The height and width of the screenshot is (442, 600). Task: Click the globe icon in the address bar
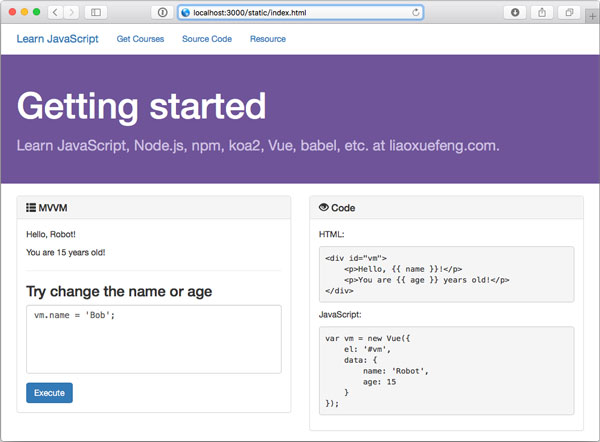pos(185,12)
